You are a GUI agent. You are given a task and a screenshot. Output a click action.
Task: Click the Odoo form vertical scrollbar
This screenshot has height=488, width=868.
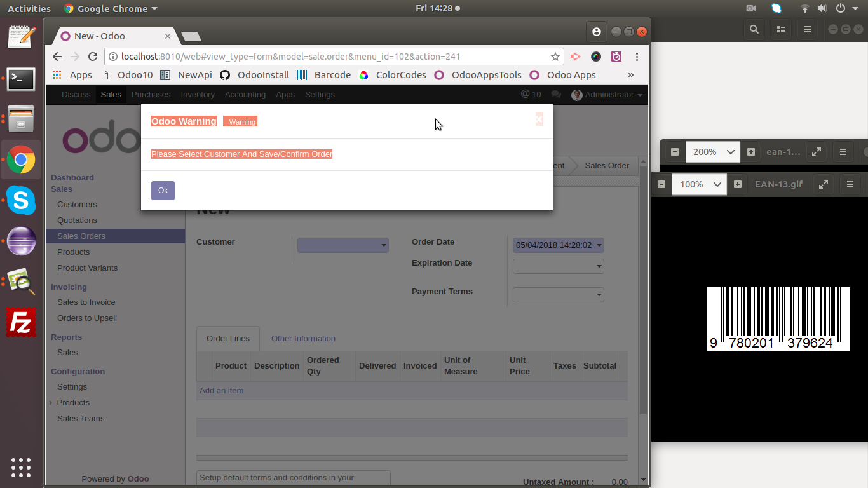point(643,290)
